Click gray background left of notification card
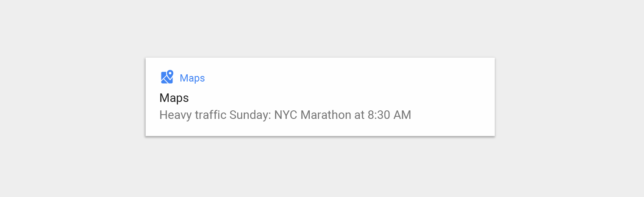The height and width of the screenshot is (197, 644). click(x=72, y=98)
